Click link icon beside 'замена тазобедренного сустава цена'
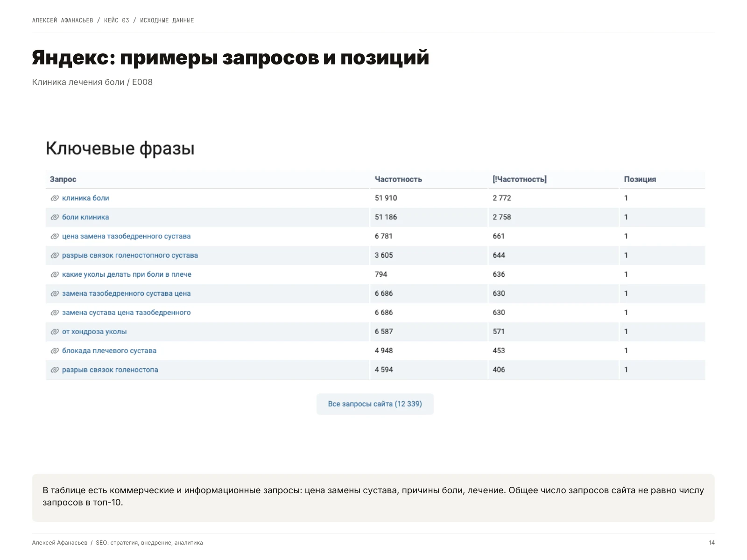747x560 pixels. [55, 294]
